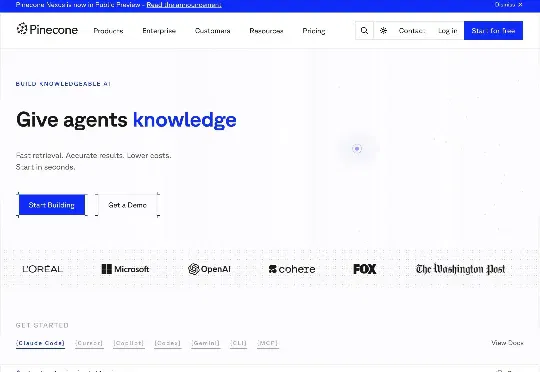This screenshot has height=372, width=540.
Task: Click the Log in link
Action: [x=448, y=31]
